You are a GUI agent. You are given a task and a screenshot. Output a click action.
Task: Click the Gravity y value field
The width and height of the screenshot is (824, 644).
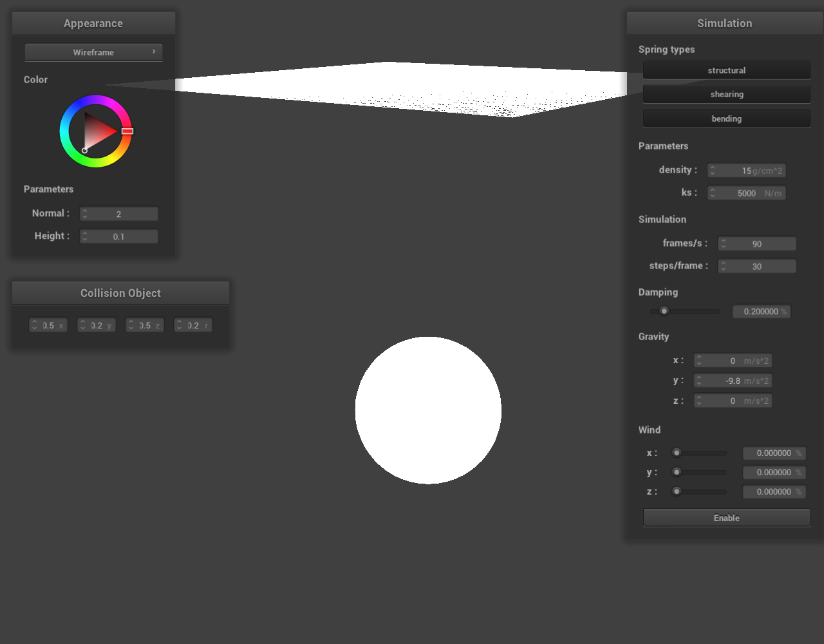tap(734, 381)
